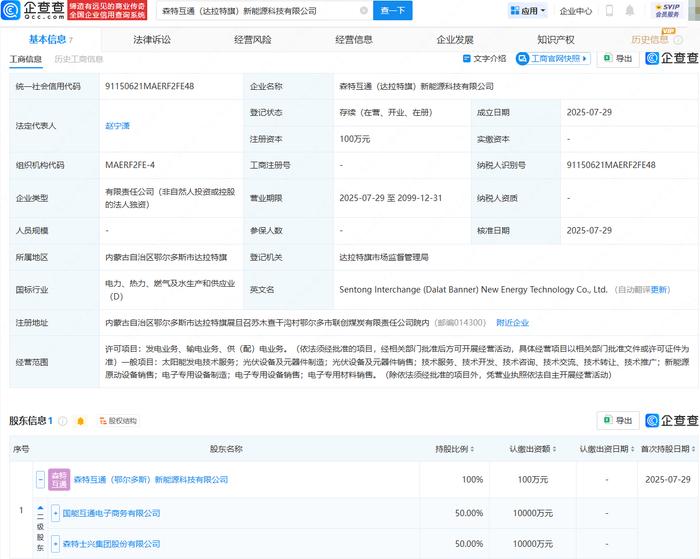Open notifications bell in the header
This screenshot has height=559, width=700.
(x=629, y=10)
